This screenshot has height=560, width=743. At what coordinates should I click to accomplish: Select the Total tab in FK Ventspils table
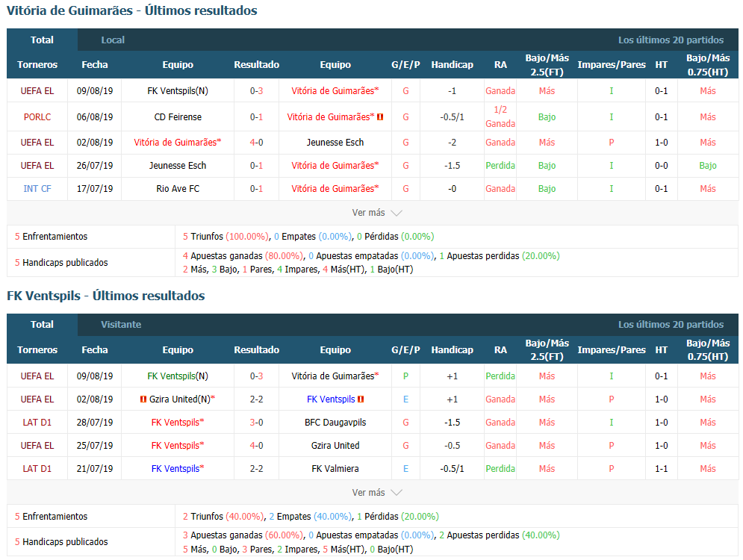tap(42, 325)
